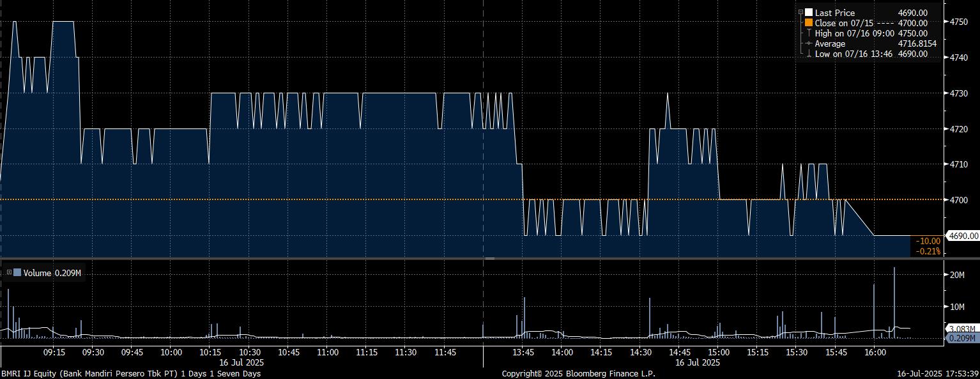Click the 14:30 time axis label
980x379 pixels.
tap(640, 352)
